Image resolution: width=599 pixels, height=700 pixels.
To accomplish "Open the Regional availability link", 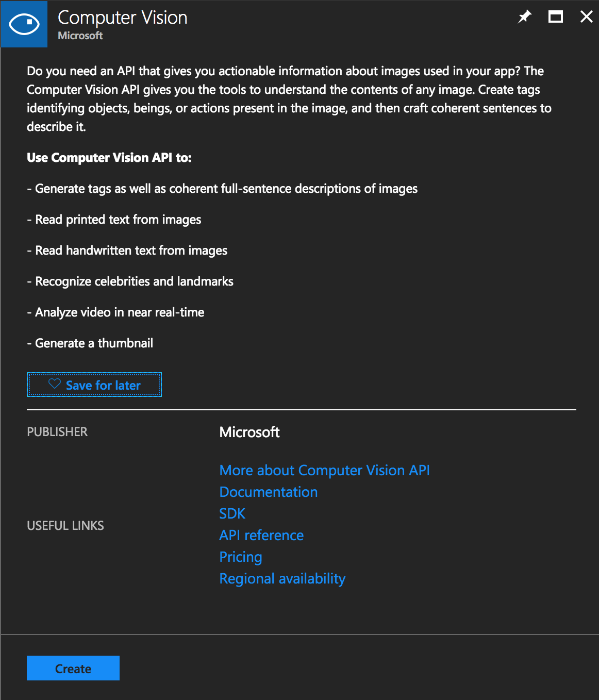I will 282,579.
